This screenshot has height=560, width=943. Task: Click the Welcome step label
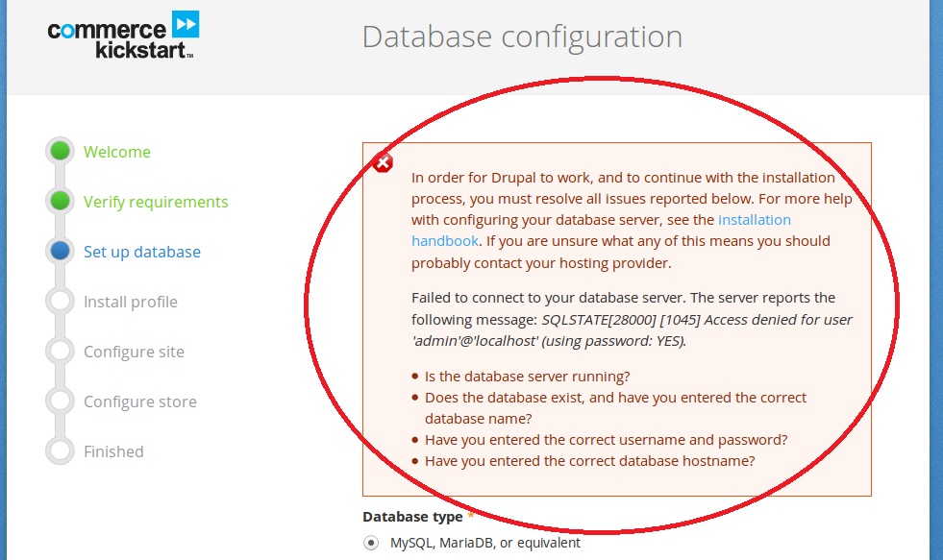(117, 152)
